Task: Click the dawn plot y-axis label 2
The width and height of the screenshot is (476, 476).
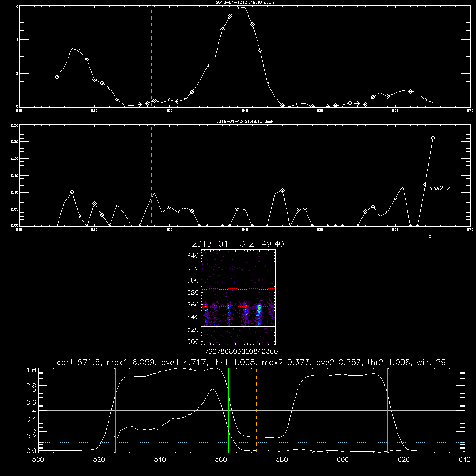Action: pos(17,74)
